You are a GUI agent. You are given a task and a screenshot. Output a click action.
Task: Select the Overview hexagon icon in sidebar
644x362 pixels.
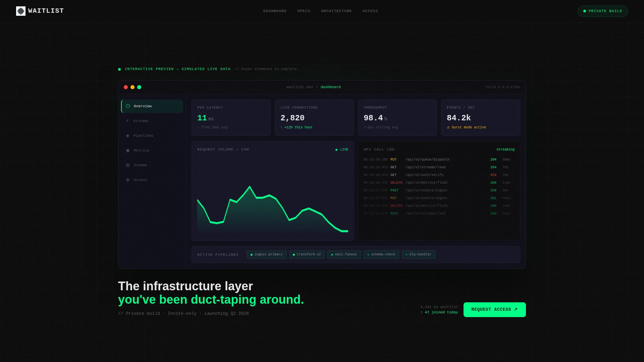pyautogui.click(x=128, y=106)
